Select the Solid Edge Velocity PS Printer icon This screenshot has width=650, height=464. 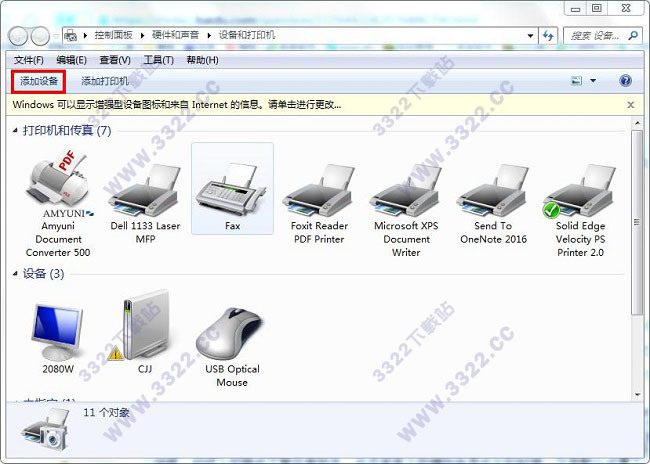click(x=580, y=190)
